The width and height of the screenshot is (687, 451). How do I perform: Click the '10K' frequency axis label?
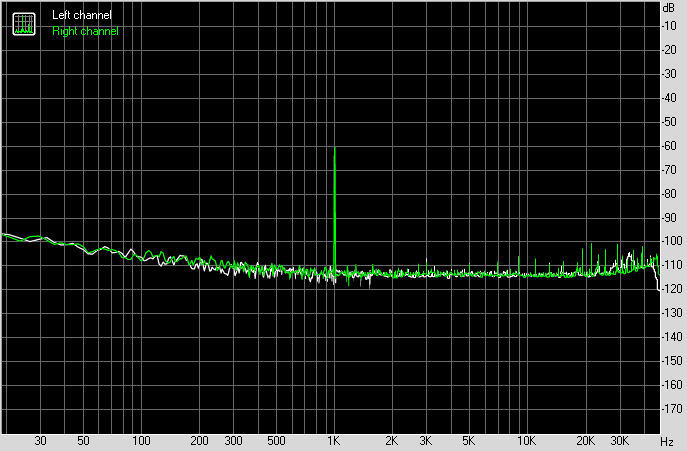527,441
